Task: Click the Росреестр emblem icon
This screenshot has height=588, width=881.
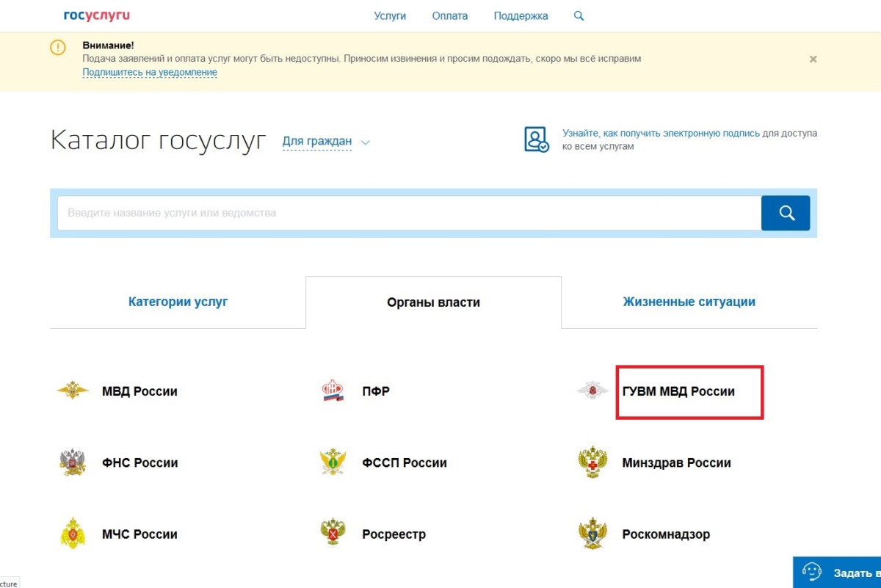Action: [x=333, y=534]
